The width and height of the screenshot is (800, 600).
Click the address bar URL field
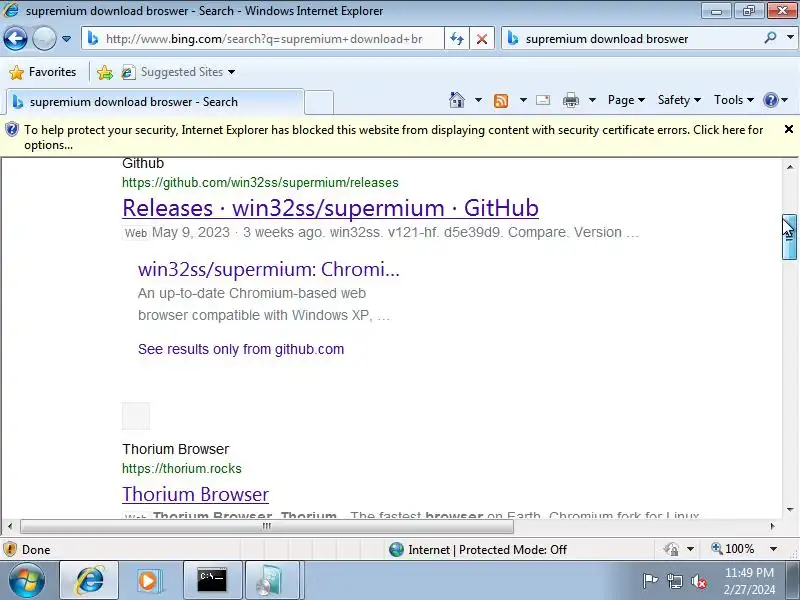(x=263, y=39)
